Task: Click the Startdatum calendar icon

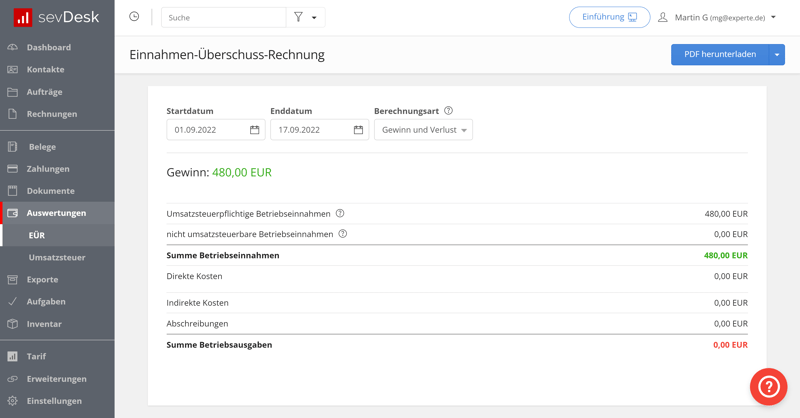Action: pos(254,130)
